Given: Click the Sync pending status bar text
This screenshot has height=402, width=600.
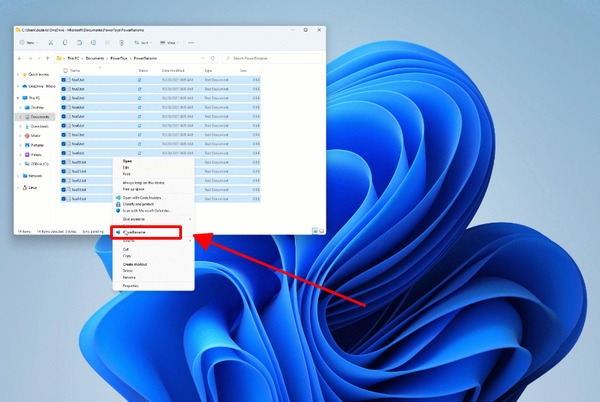Looking at the screenshot, I should (93, 232).
